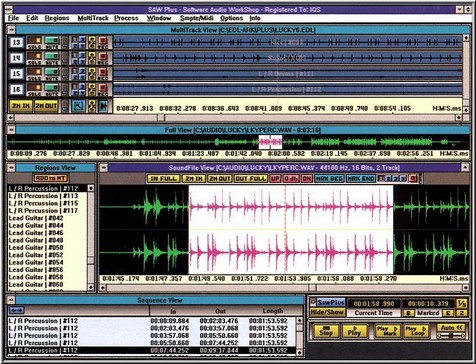Click the gray fader icon beside ZM OUT

click(x=65, y=106)
